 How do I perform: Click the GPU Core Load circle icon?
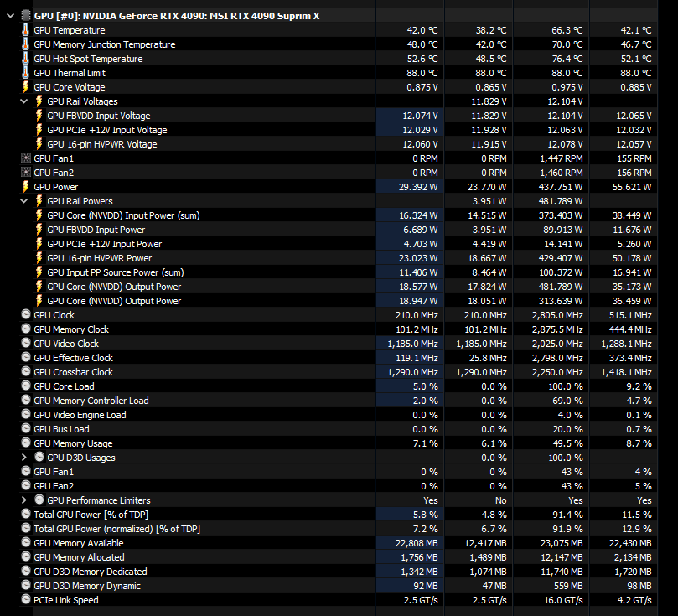coord(25,386)
